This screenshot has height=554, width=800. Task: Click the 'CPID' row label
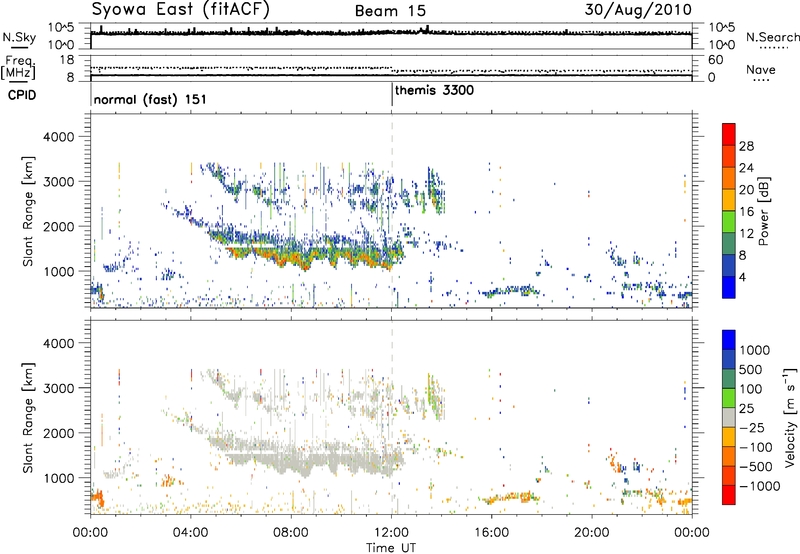(x=22, y=95)
